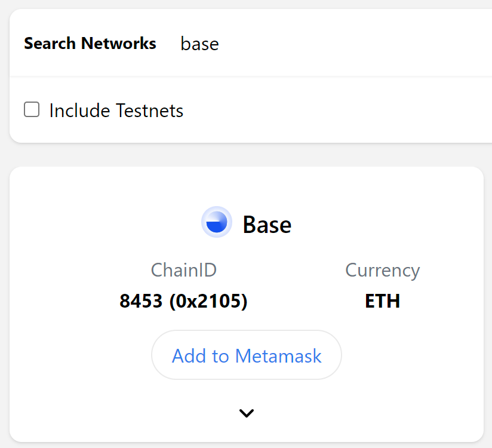Viewport: 492px width, 448px height.
Task: Click the Base network title on the card
Action: point(267,224)
